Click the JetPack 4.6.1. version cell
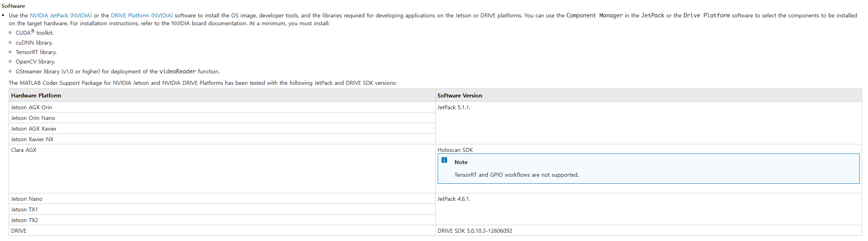This screenshot has height=241, width=868. 648,209
